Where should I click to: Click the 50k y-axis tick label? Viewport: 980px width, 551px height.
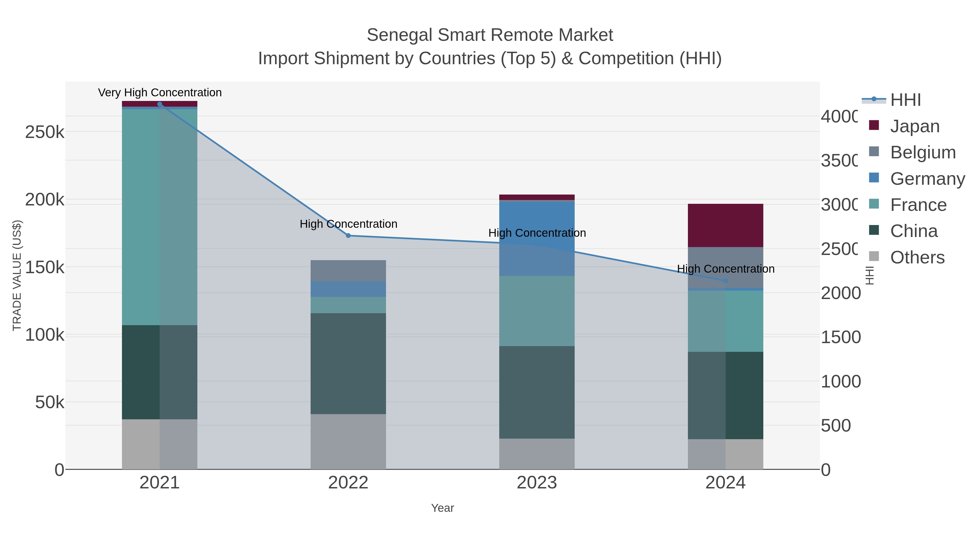tap(50, 402)
